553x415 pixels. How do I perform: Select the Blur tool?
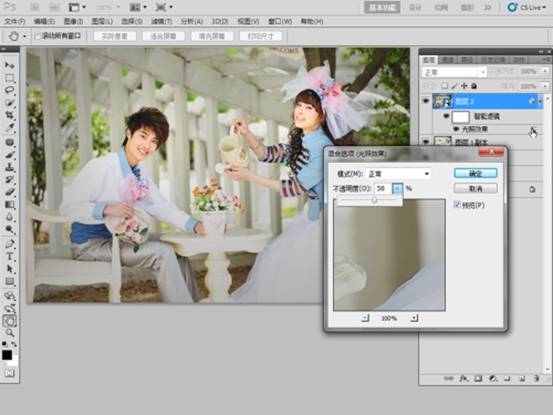click(10, 217)
